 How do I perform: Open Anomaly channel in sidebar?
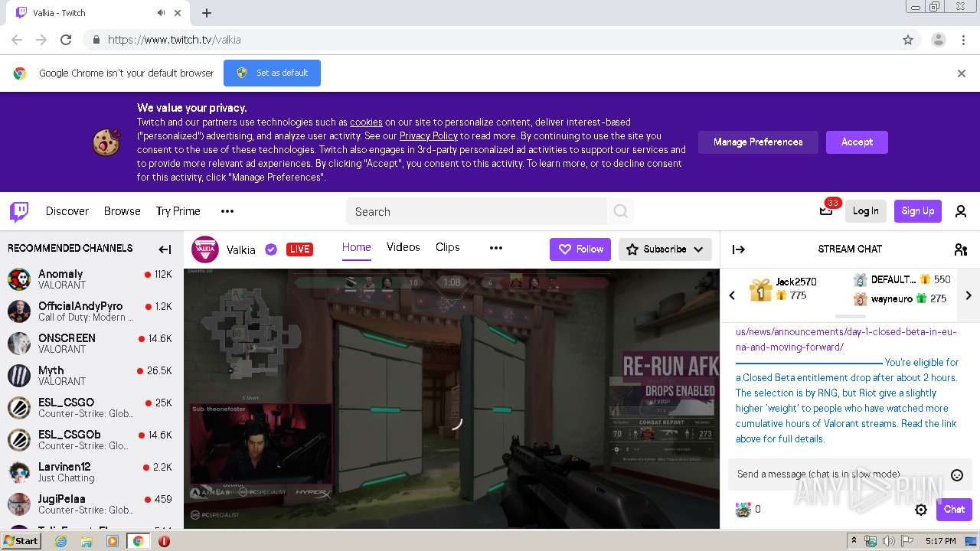tap(91, 279)
